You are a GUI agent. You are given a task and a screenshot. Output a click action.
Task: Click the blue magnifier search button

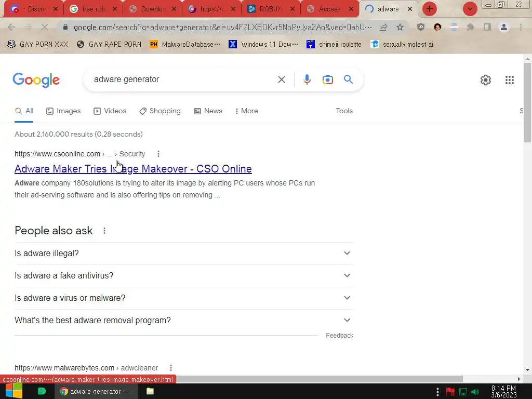348,79
